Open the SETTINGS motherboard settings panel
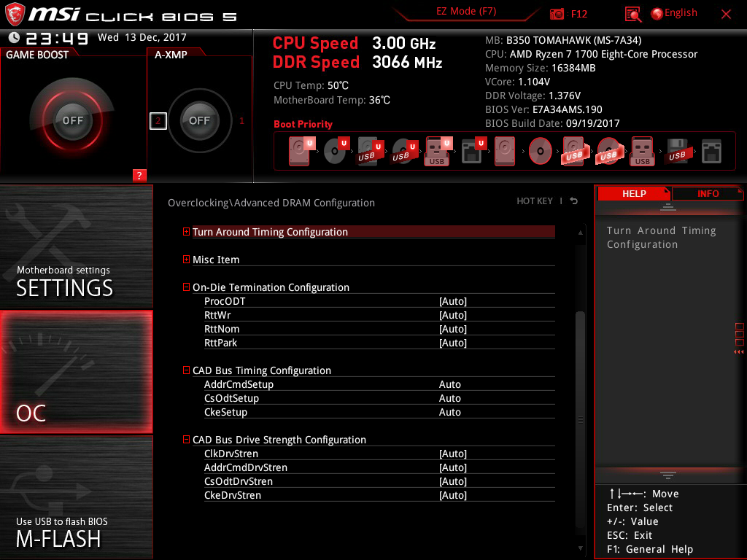Screen dimensions: 747x560 76,246
